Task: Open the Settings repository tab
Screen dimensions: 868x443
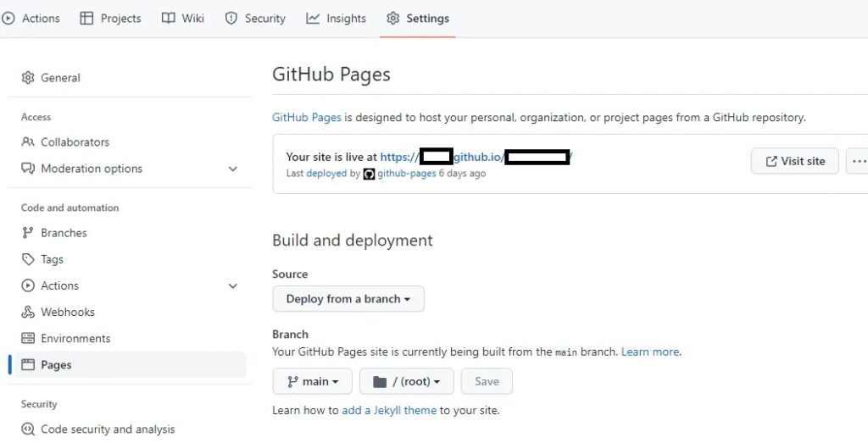Action: click(418, 19)
